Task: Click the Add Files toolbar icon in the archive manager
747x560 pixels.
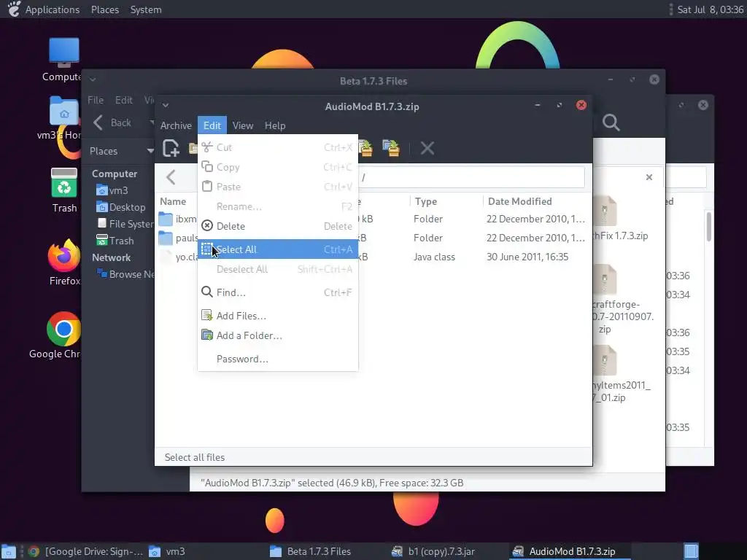Action: click(x=365, y=148)
